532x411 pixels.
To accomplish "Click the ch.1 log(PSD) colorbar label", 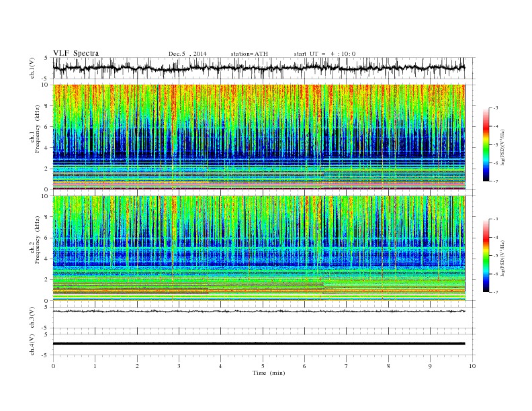I will coord(503,147).
